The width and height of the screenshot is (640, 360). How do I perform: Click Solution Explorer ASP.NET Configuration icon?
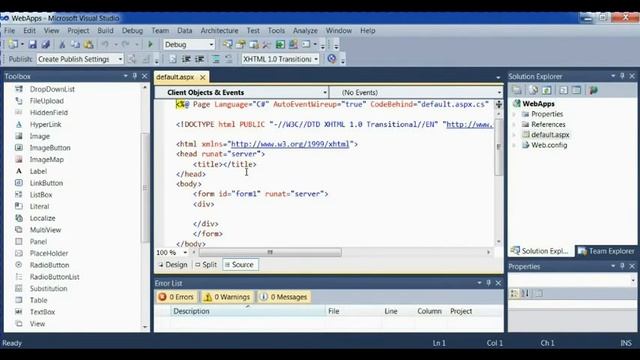click(593, 90)
